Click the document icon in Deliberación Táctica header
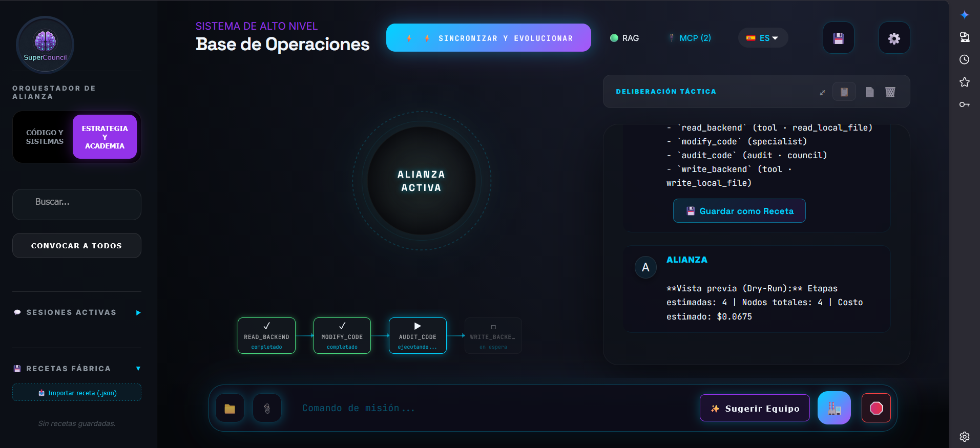Screen dimensions: 980x448 (x=869, y=92)
